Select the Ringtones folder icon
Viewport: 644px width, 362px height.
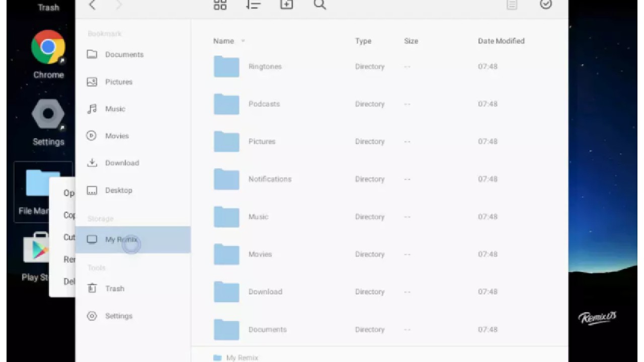[x=226, y=66]
